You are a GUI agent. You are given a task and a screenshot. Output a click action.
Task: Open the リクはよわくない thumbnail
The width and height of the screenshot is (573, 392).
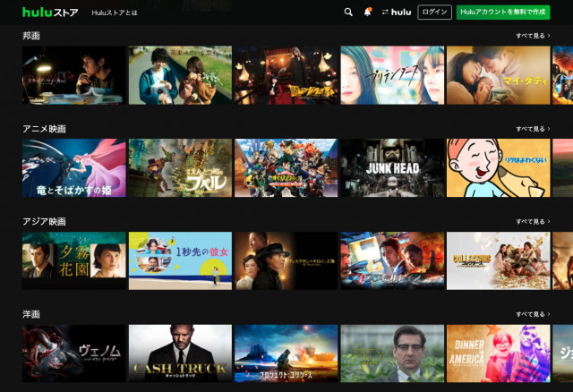tap(499, 168)
